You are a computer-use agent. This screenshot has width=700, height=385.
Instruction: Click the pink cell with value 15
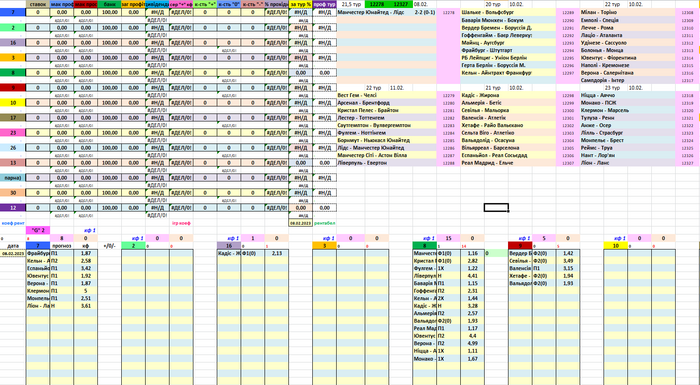pos(448,238)
